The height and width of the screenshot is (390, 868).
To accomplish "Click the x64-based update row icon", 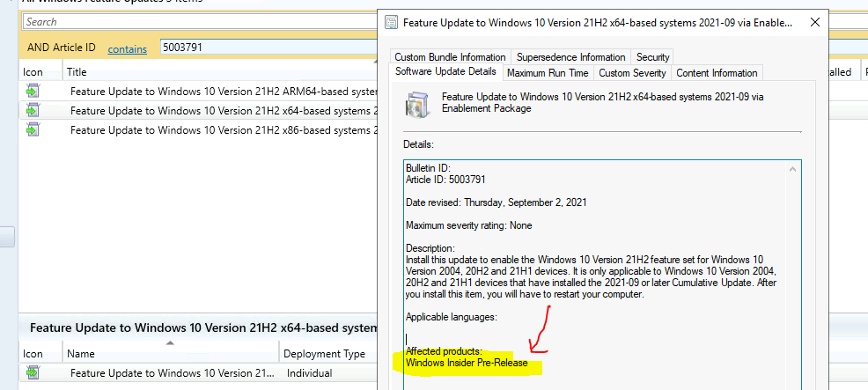I will 33,110.
